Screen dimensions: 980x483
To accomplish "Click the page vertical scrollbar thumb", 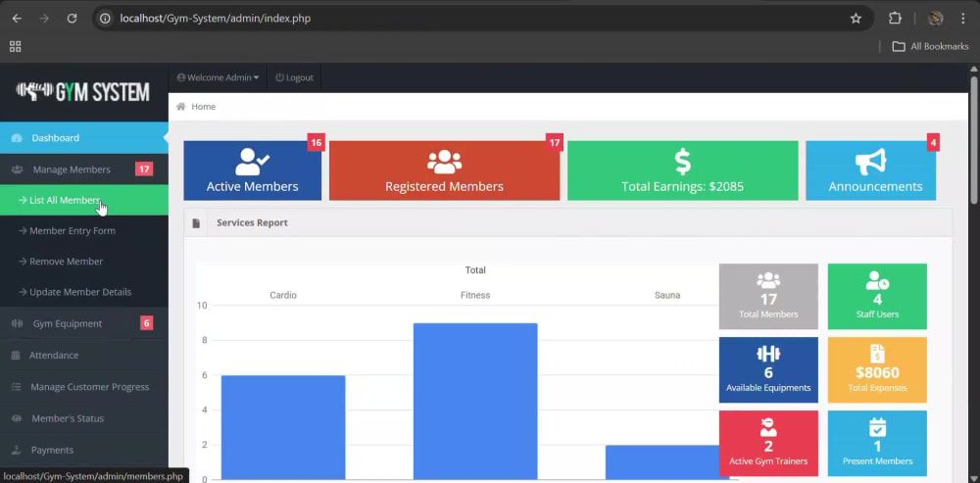I will point(974,138).
